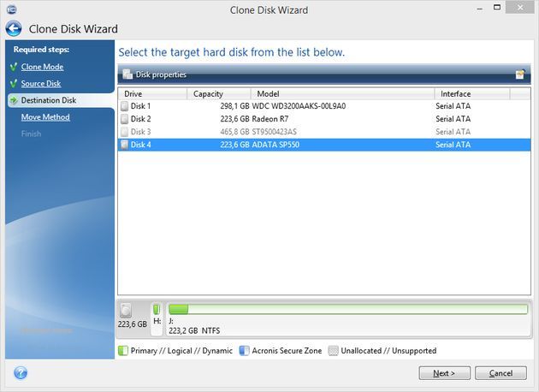Sort by the Drive column header
The height and width of the screenshot is (392, 539).
pos(152,94)
